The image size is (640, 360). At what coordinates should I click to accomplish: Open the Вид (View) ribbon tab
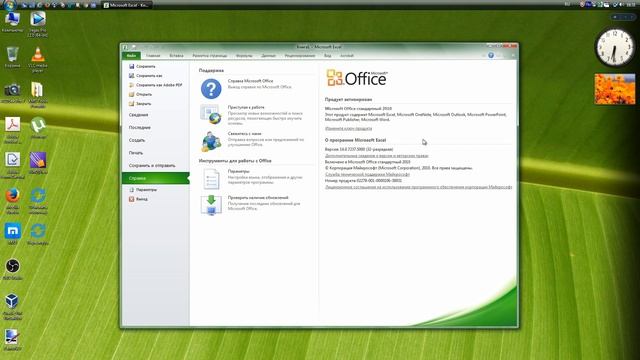click(328, 56)
